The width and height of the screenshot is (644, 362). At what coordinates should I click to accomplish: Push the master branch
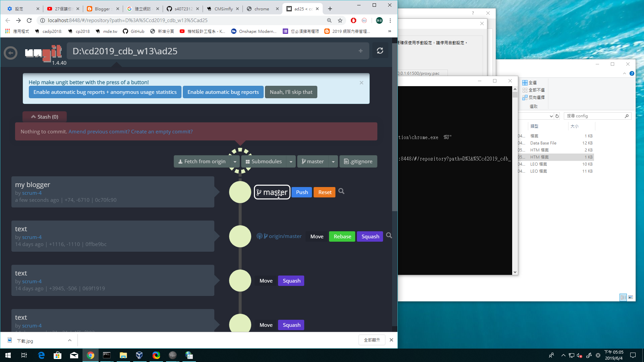pos(302,192)
